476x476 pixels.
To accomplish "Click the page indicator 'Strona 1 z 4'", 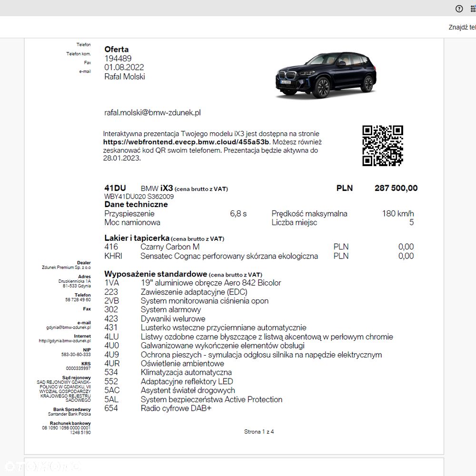I will pos(259,432).
